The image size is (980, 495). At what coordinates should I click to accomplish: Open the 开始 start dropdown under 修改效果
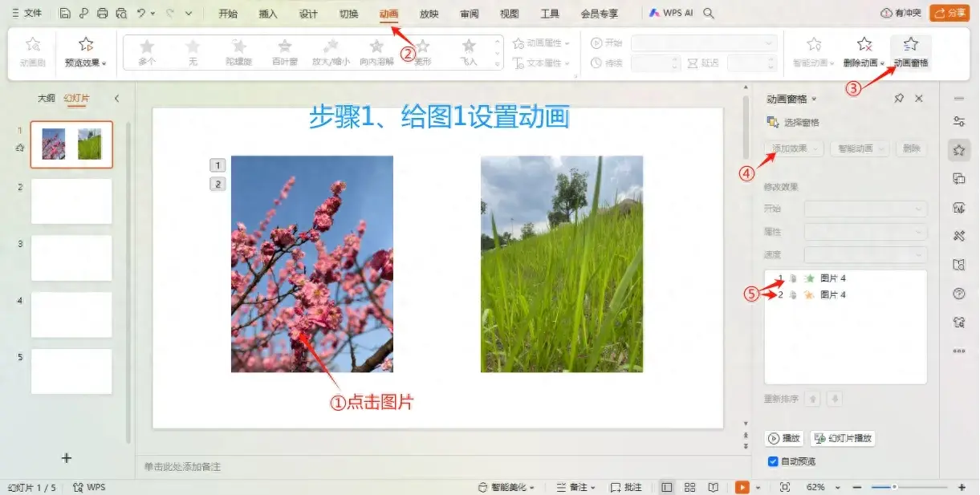coord(866,209)
